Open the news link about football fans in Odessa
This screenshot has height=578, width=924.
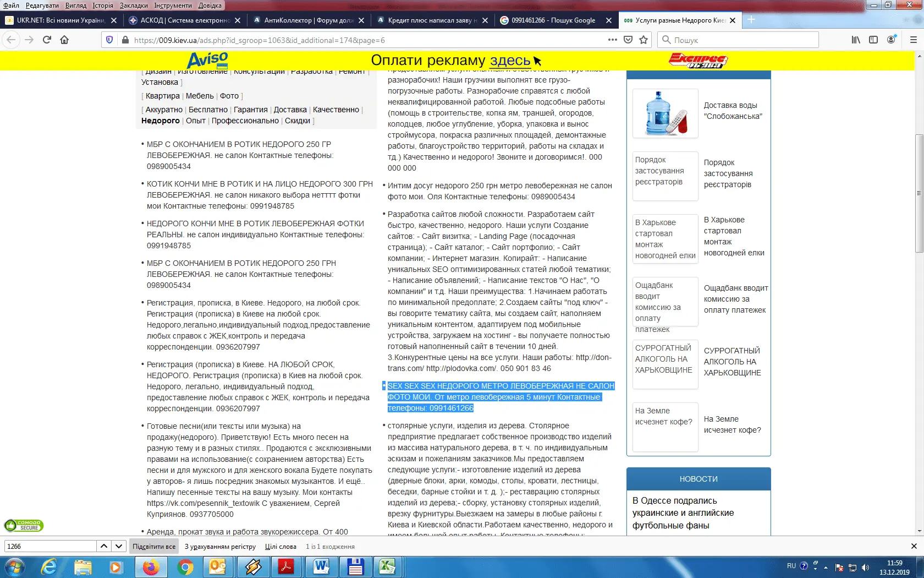tap(683, 512)
